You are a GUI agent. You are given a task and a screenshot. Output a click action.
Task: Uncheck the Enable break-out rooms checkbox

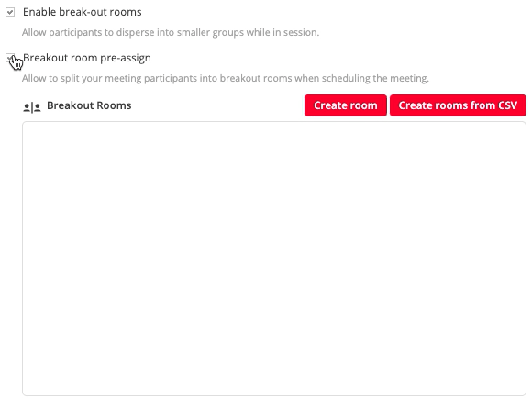click(10, 12)
